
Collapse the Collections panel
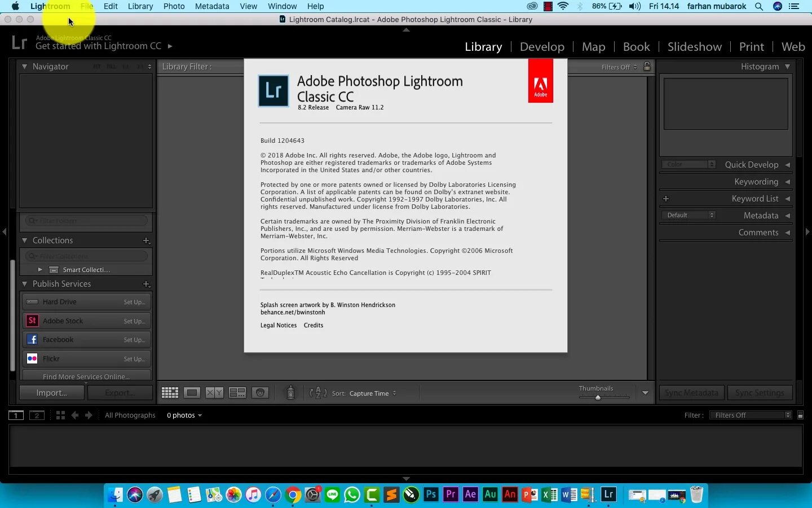click(24, 240)
